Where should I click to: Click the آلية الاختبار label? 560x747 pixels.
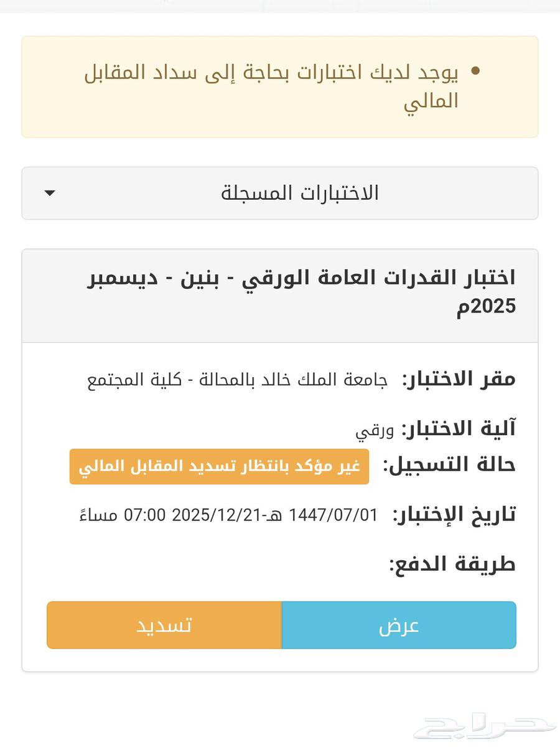point(459,429)
